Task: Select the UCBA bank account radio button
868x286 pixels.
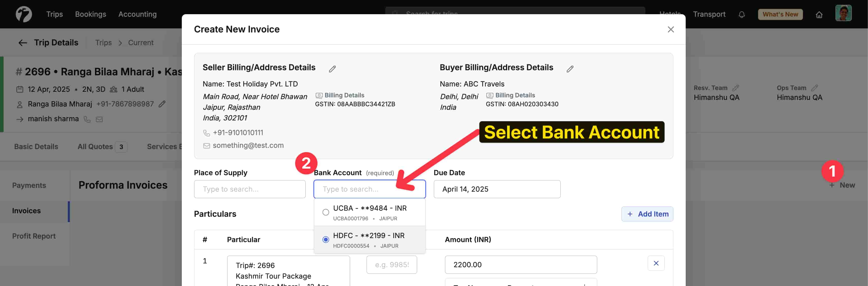Action: pos(326,212)
